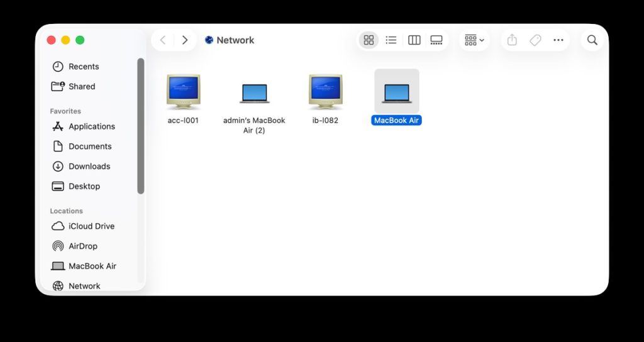Click the Favorites section header

[x=65, y=111]
